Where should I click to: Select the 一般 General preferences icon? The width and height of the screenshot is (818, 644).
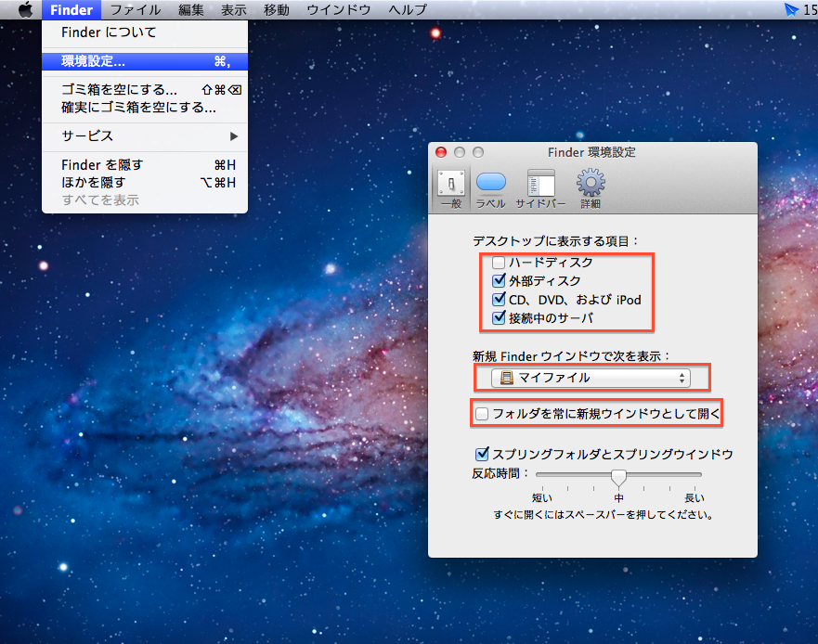tap(451, 189)
